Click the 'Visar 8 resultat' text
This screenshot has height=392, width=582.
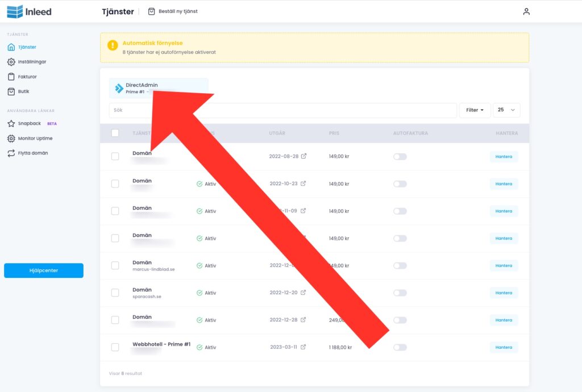click(126, 373)
